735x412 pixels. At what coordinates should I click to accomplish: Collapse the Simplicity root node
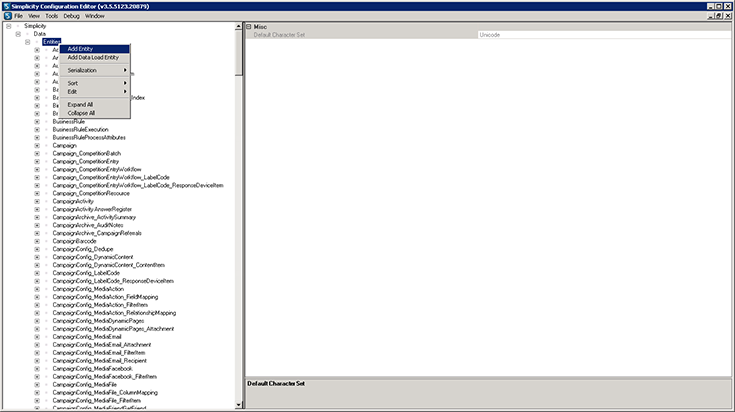8,26
